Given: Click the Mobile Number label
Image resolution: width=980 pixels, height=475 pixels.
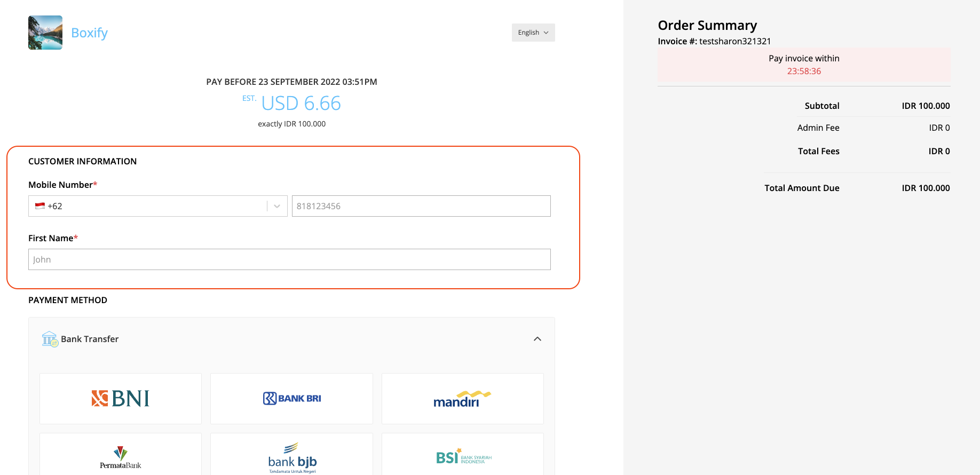Looking at the screenshot, I should coord(62,185).
